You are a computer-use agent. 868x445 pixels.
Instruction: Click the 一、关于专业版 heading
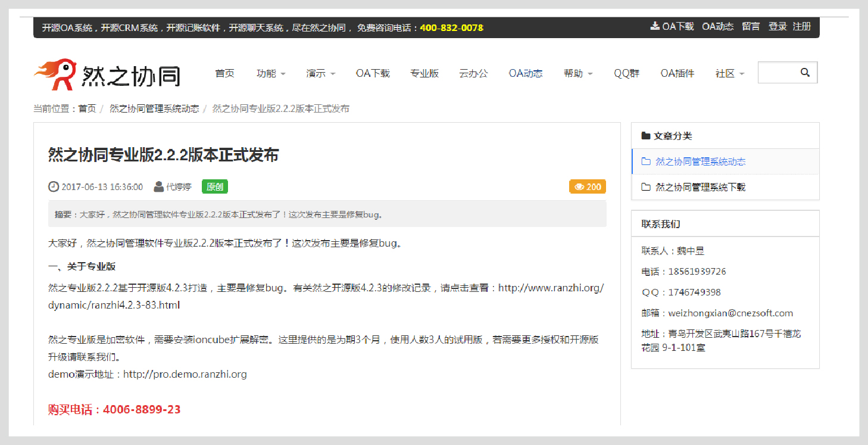point(82,266)
